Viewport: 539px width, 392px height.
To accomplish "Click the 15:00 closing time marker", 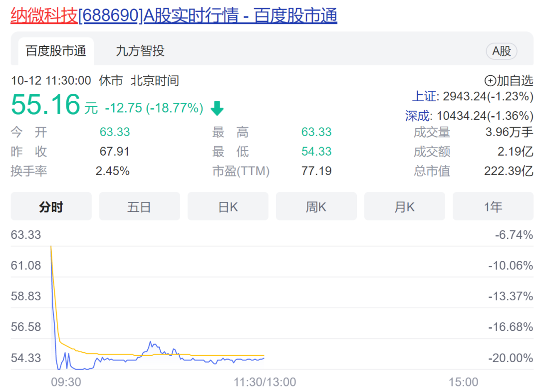I will tap(463, 382).
